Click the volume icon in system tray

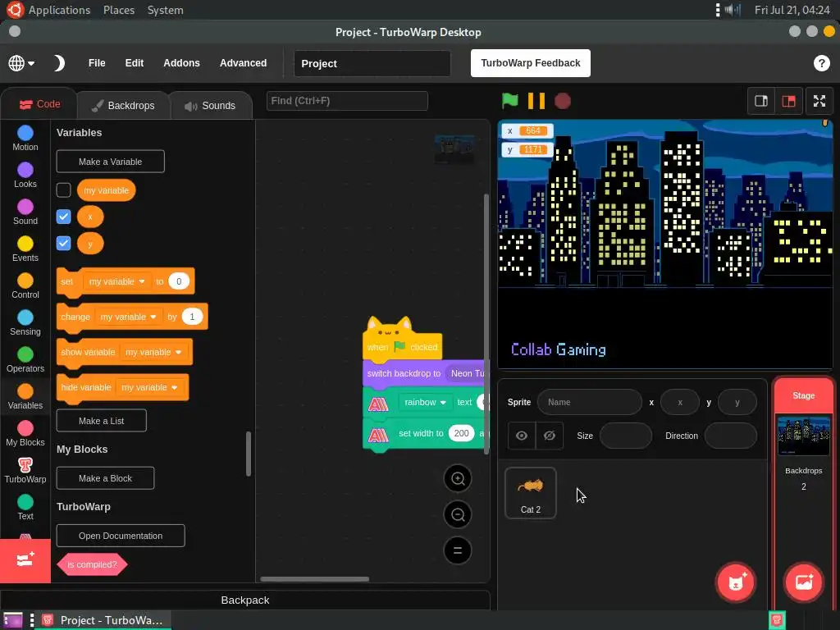click(733, 10)
